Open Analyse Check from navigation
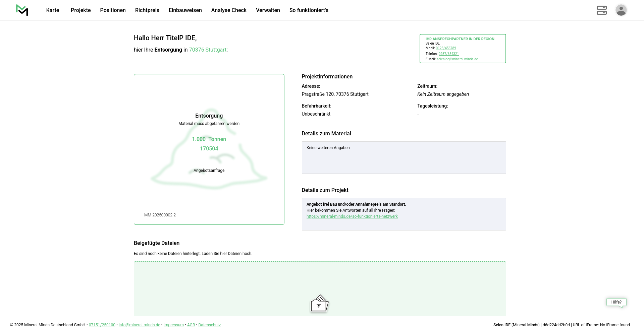 point(229,10)
